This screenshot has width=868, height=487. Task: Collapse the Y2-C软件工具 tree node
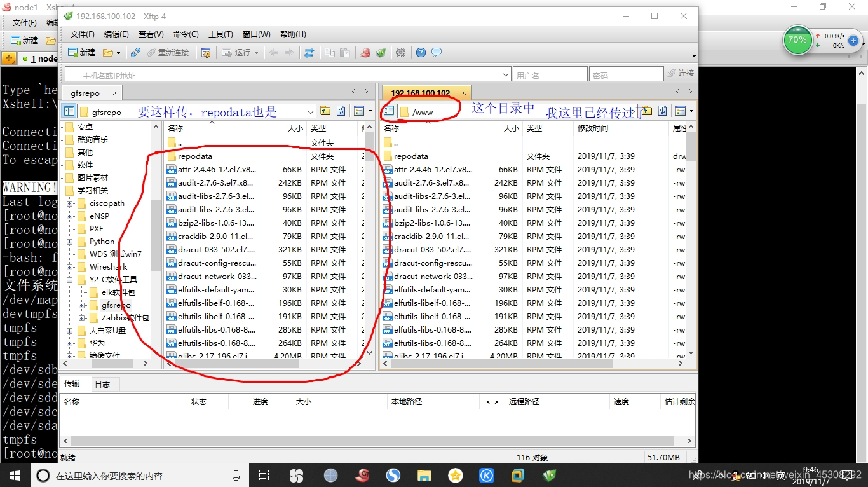pyautogui.click(x=70, y=280)
